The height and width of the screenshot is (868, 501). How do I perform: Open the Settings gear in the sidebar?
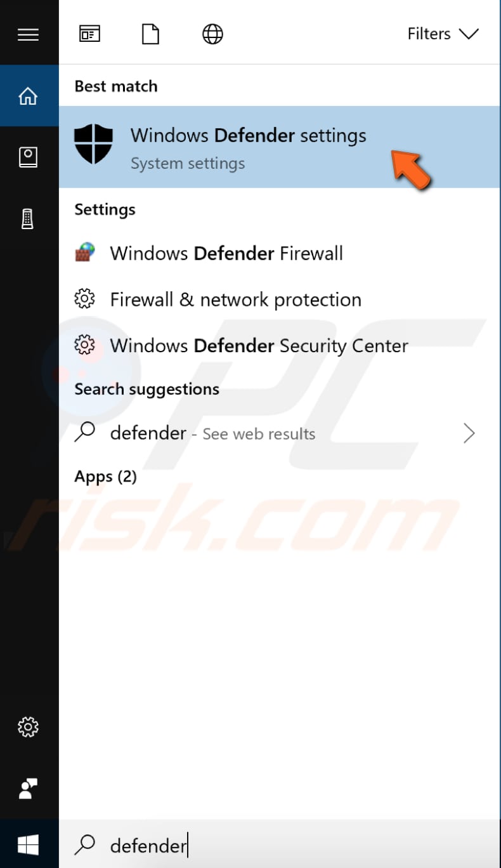[29, 727]
